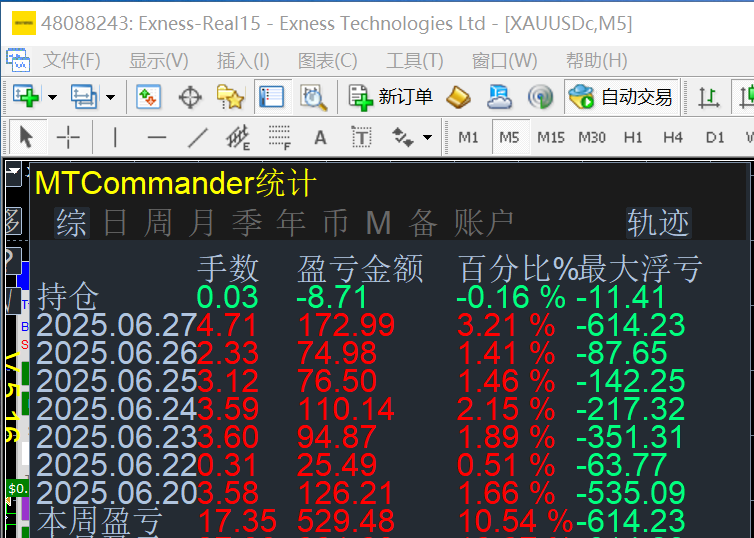Open the Strategy Tester magnifier icon
The width and height of the screenshot is (754, 538).
[x=314, y=98]
